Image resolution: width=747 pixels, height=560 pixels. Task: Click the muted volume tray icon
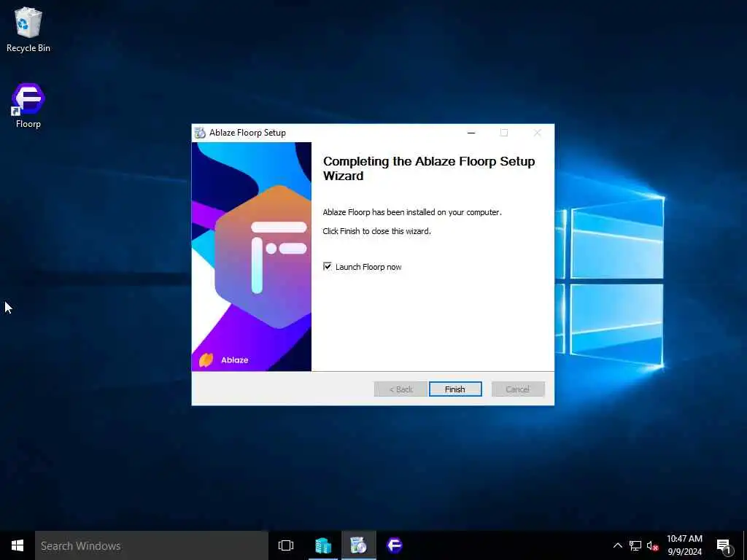coord(652,545)
